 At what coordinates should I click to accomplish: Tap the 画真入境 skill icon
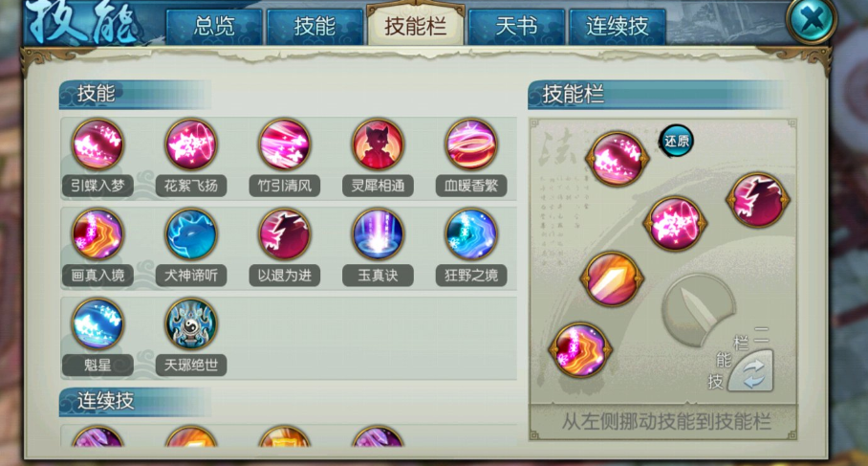98,234
